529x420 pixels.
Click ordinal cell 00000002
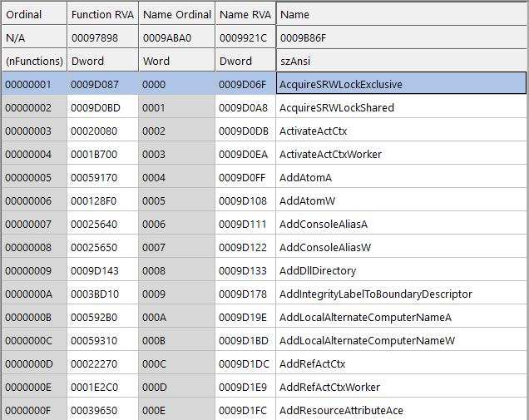point(34,107)
